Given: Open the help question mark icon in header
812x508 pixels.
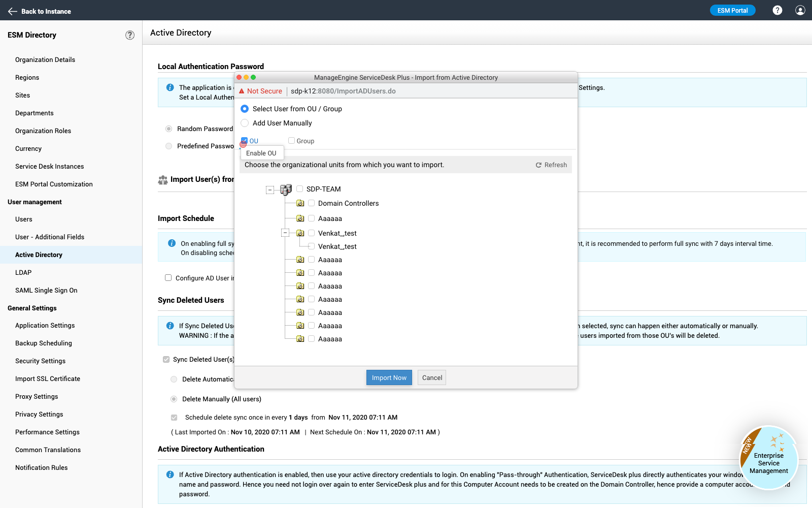Looking at the screenshot, I should pos(777,10).
